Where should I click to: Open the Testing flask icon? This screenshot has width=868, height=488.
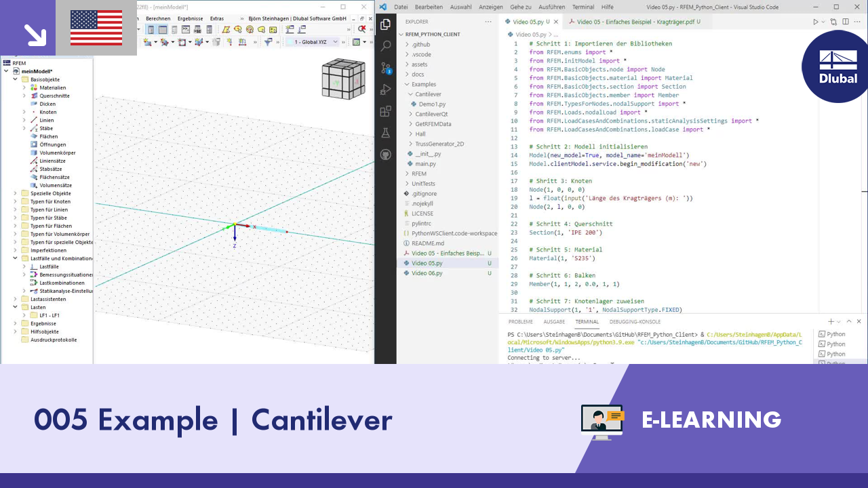pos(385,133)
